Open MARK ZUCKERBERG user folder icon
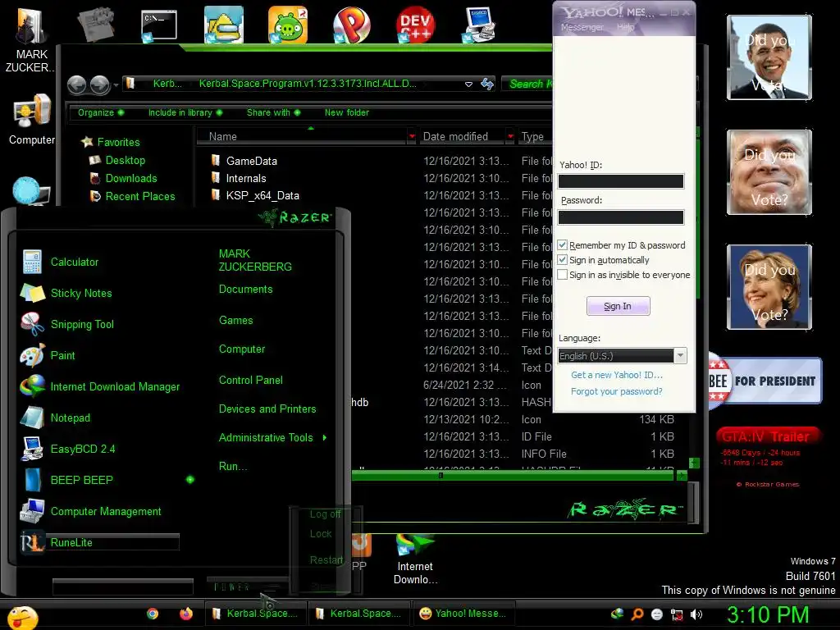The height and width of the screenshot is (630, 840). [30, 41]
